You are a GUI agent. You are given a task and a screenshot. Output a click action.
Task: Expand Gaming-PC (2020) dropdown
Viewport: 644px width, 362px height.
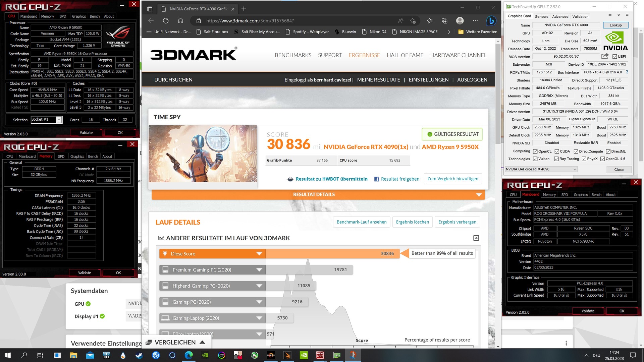[259, 302]
